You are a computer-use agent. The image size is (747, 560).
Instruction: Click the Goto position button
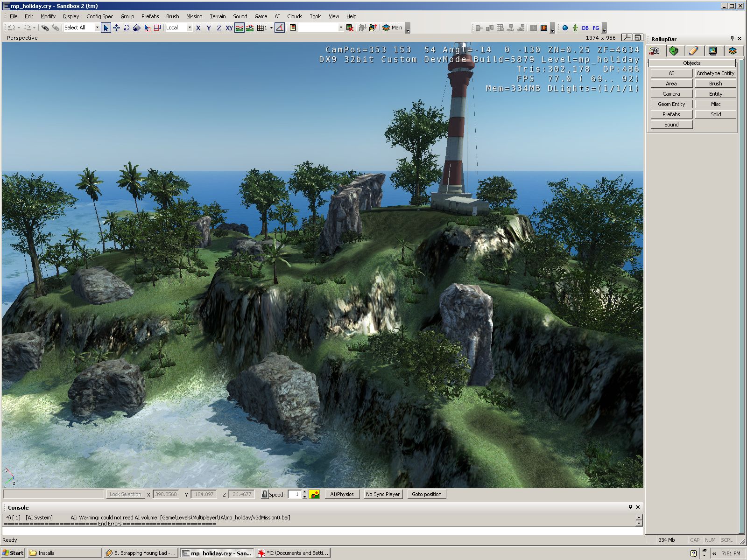coord(427,494)
